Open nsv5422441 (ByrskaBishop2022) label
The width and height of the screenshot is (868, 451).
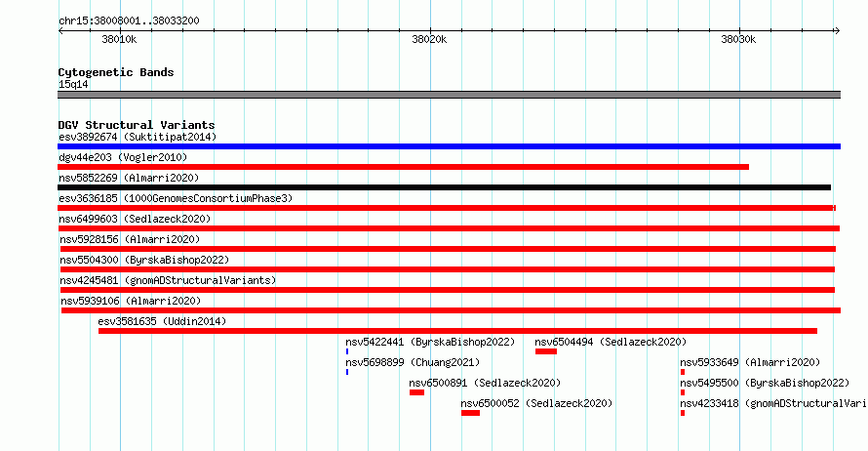[x=430, y=342]
